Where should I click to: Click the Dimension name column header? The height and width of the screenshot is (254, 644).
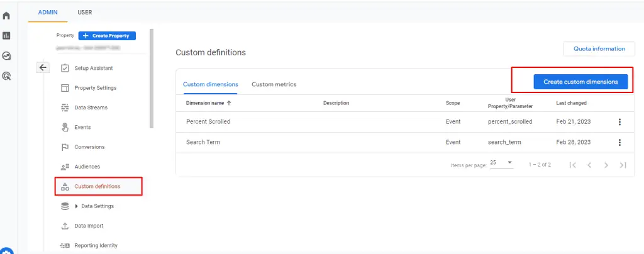pyautogui.click(x=205, y=103)
